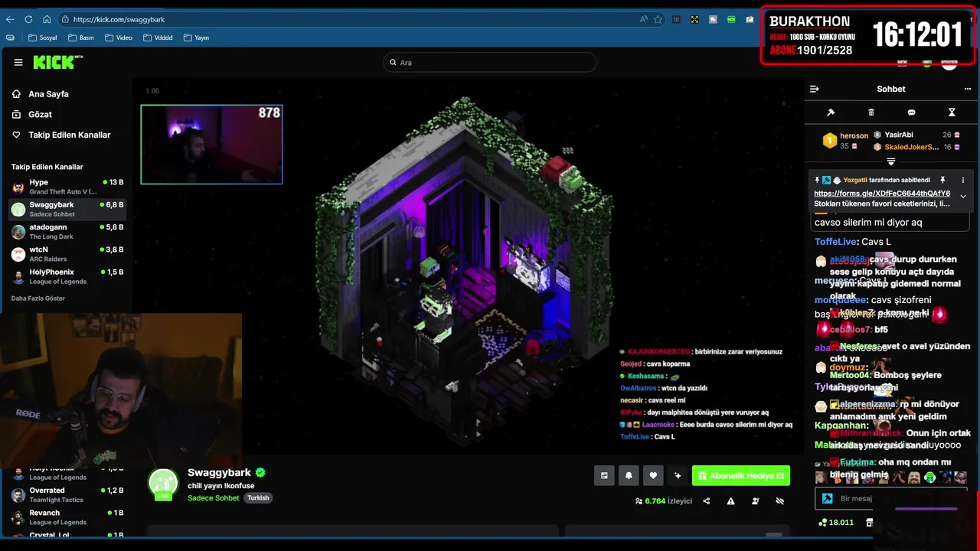
Task: Click the trash clear-chat icon
Action: point(871,112)
